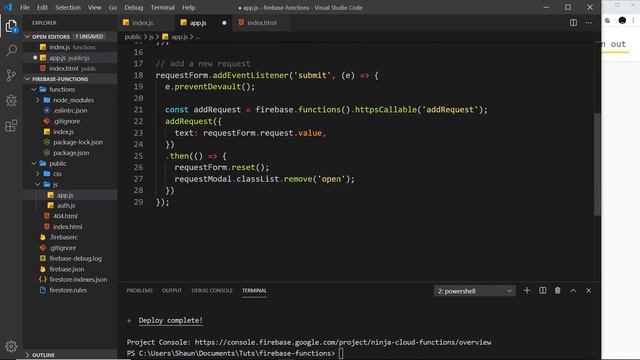Open firebase-debug.log file

click(x=70, y=258)
